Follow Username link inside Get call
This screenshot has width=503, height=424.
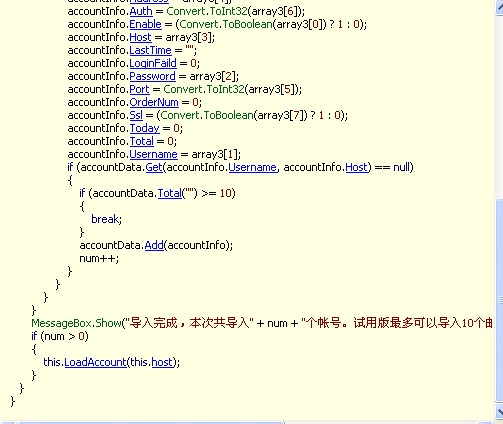pos(252,167)
